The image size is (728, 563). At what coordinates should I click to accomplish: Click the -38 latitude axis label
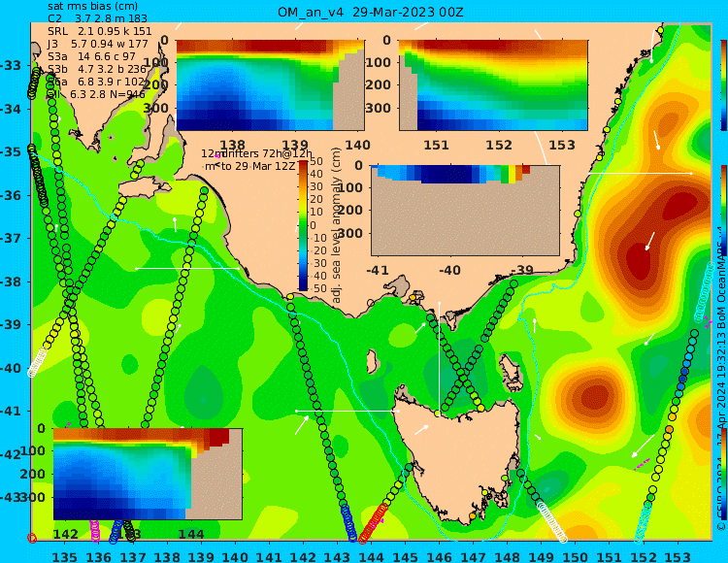coord(11,281)
